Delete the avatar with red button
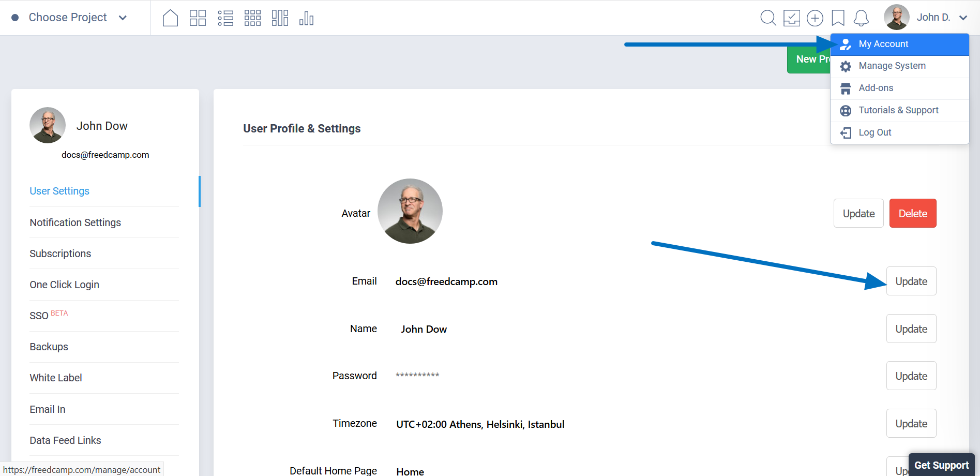Screen dimensions: 980x476 pos(913,214)
